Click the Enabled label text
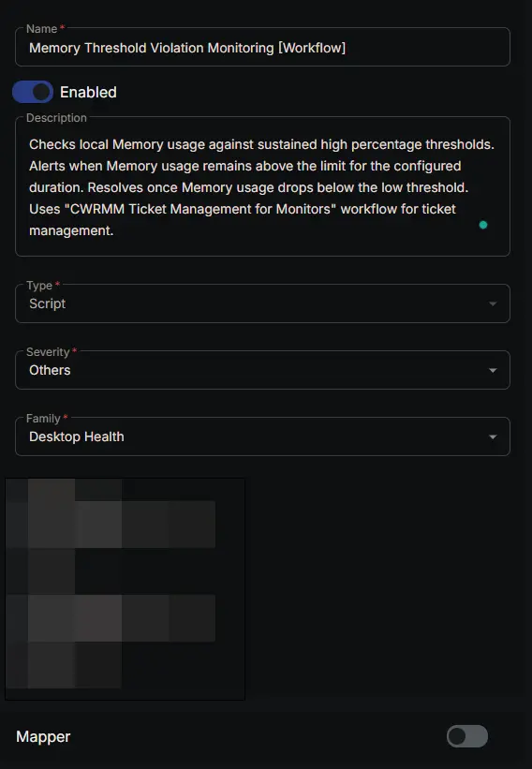The width and height of the screenshot is (532, 769). tap(88, 92)
